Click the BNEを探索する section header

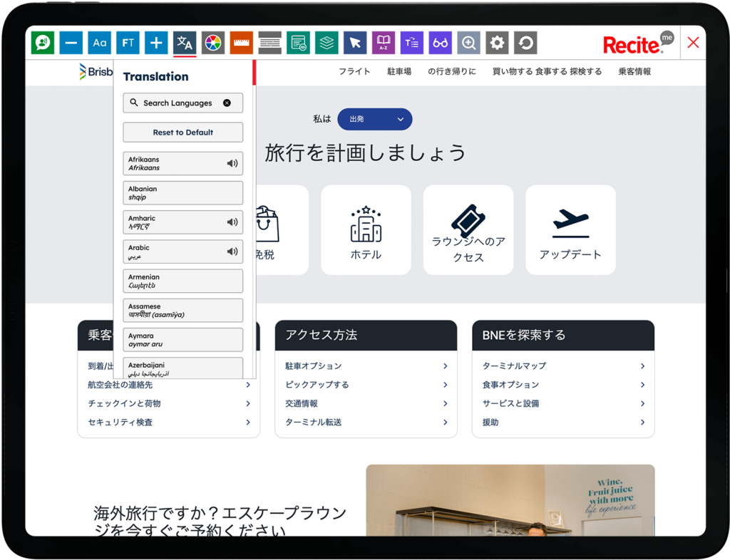coord(563,336)
